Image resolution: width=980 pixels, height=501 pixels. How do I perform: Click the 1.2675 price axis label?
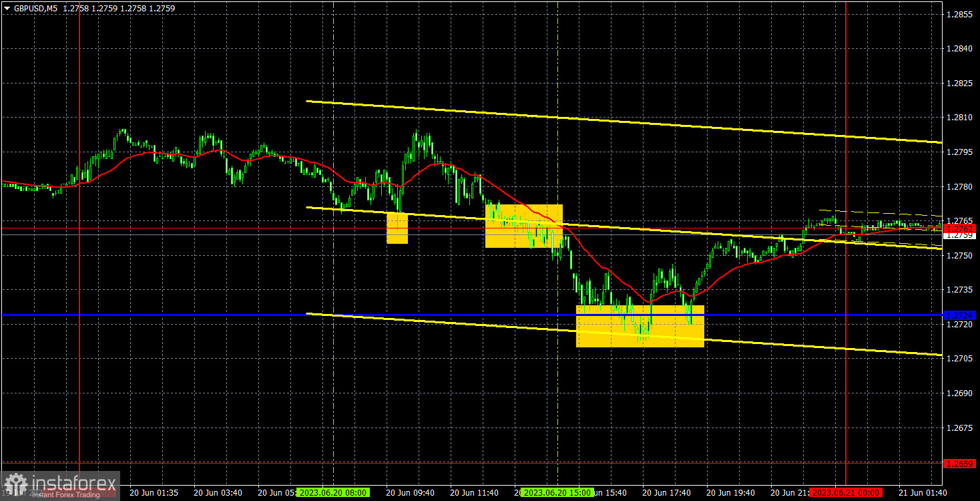pyautogui.click(x=960, y=428)
